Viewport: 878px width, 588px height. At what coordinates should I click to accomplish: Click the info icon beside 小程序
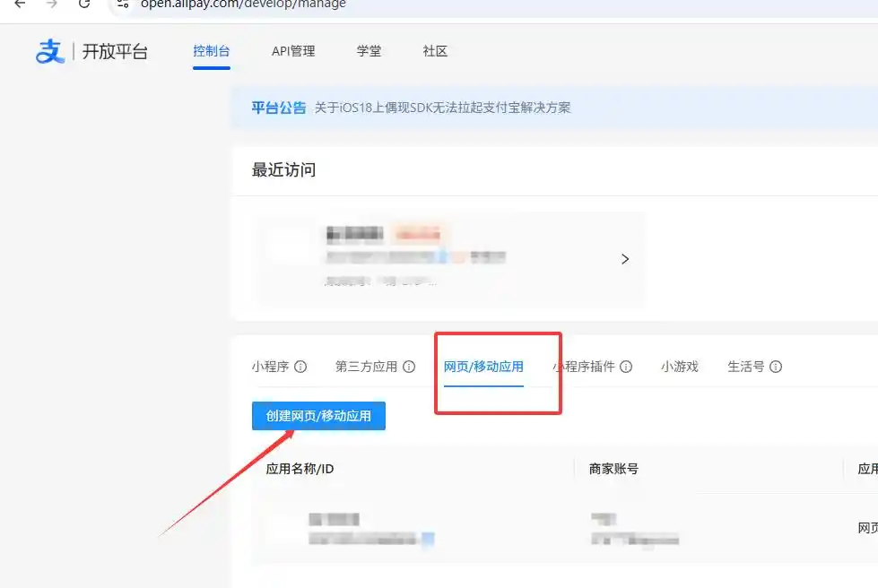[300, 367]
